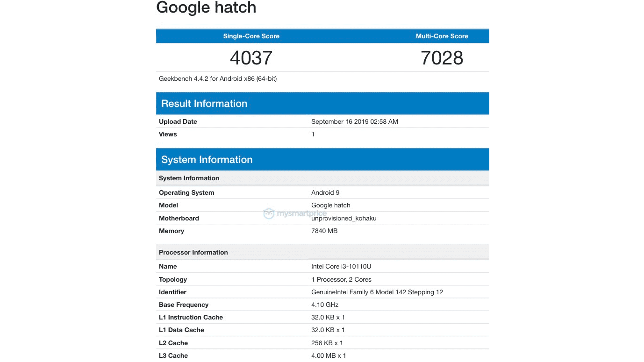Select the "unprovisioned_kohaku" motherboard value
This screenshot has width=644, height=362.
tap(344, 218)
